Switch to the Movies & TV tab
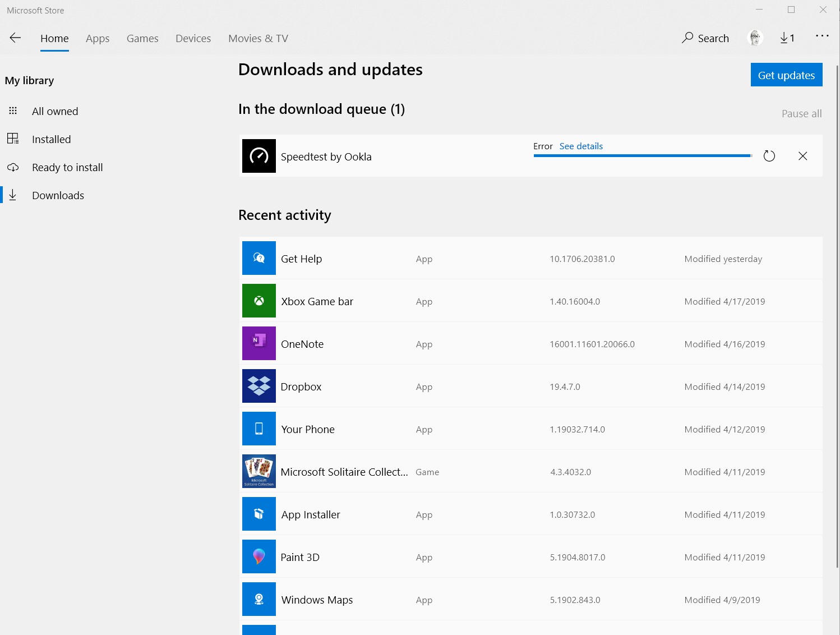The image size is (840, 635). click(258, 38)
